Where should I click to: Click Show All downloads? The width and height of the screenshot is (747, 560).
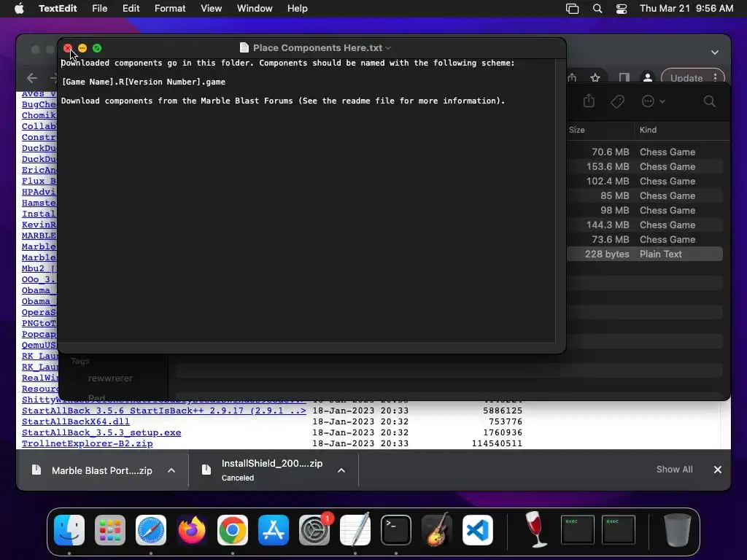[x=675, y=470]
